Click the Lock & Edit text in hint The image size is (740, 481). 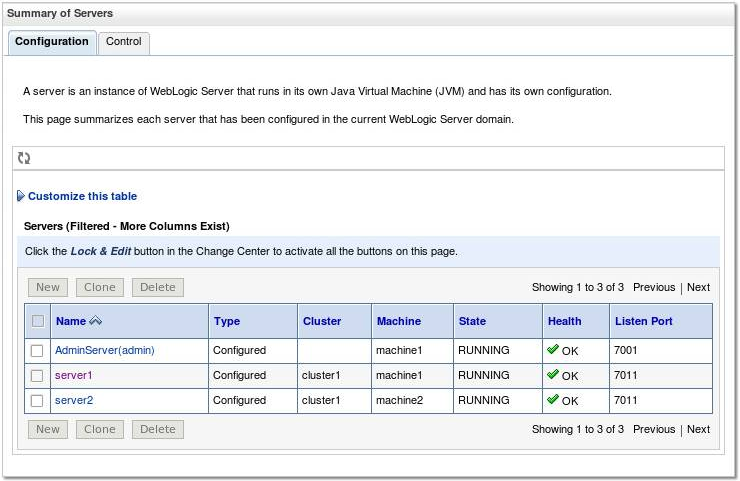coord(101,251)
